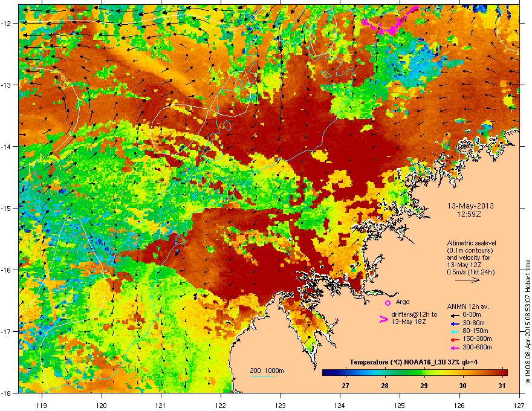The height and width of the screenshot is (411, 532).
Task: Click the blue 30-80m arrow icon
Action: click(455, 323)
